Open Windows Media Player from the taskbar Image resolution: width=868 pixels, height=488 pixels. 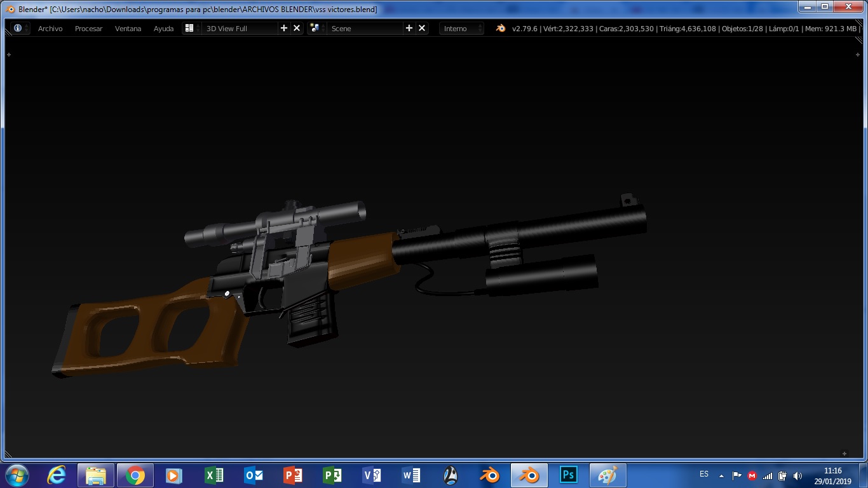point(173,475)
